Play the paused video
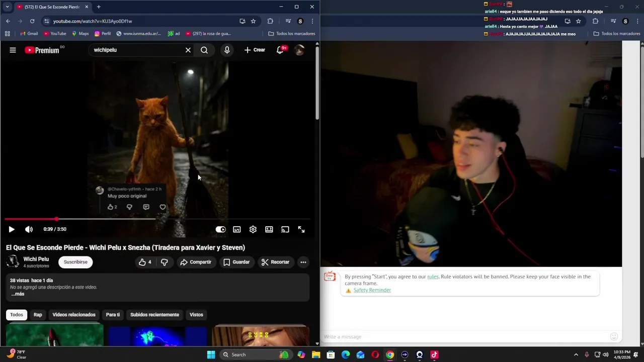Viewport: 644px width, 362px height. point(12,229)
